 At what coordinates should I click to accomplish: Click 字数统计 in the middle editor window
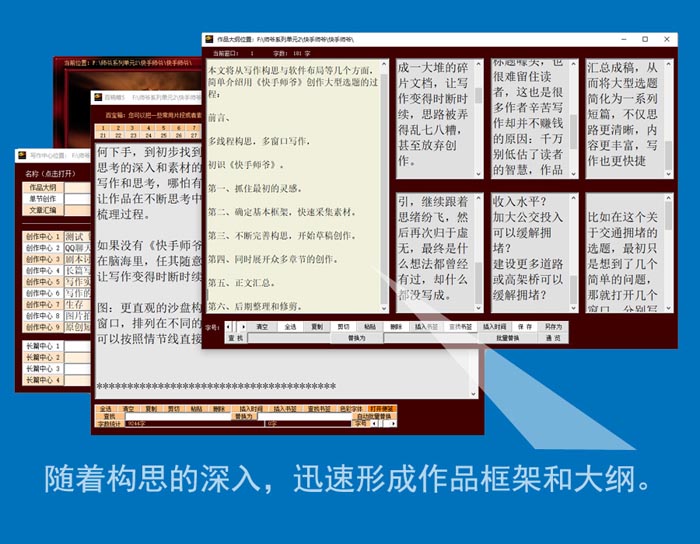pos(109,424)
